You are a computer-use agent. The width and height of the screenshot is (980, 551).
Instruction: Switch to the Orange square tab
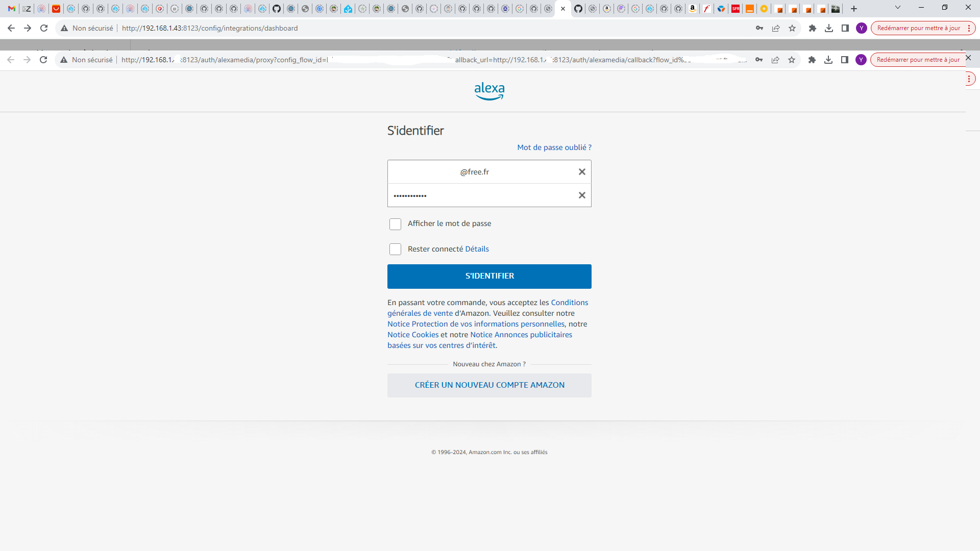[750, 9]
